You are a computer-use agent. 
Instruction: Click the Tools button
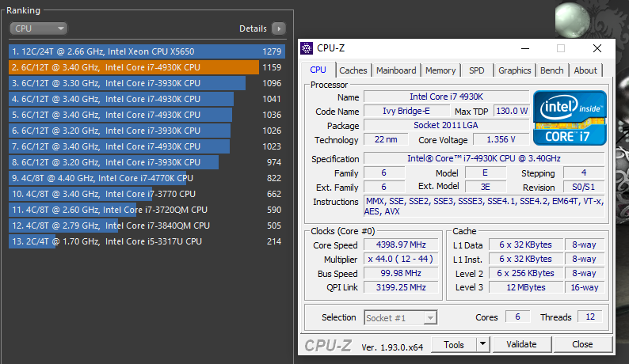click(454, 344)
